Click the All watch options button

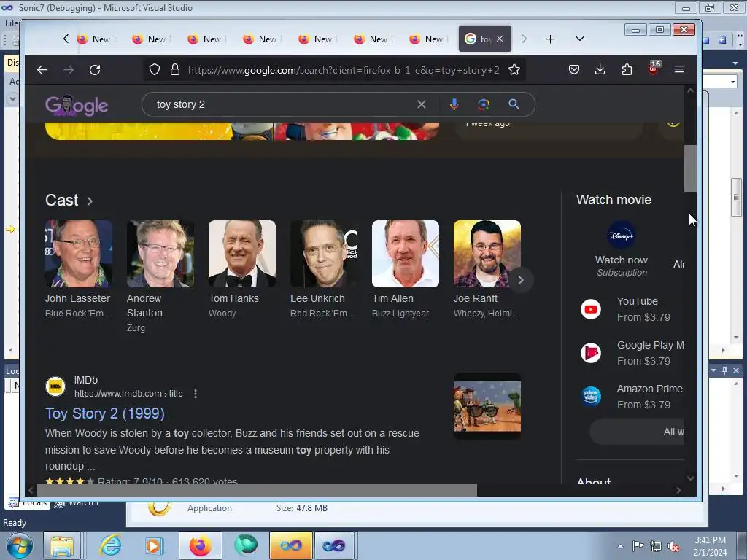pos(637,432)
